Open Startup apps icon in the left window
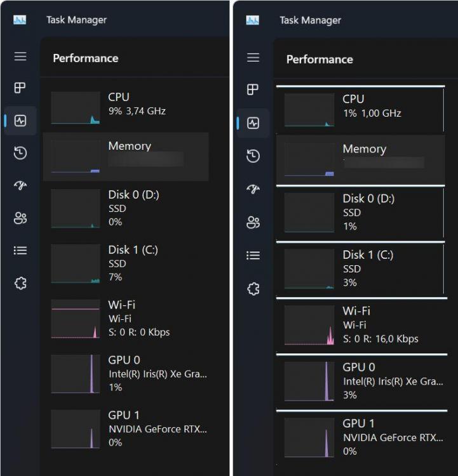 click(20, 185)
